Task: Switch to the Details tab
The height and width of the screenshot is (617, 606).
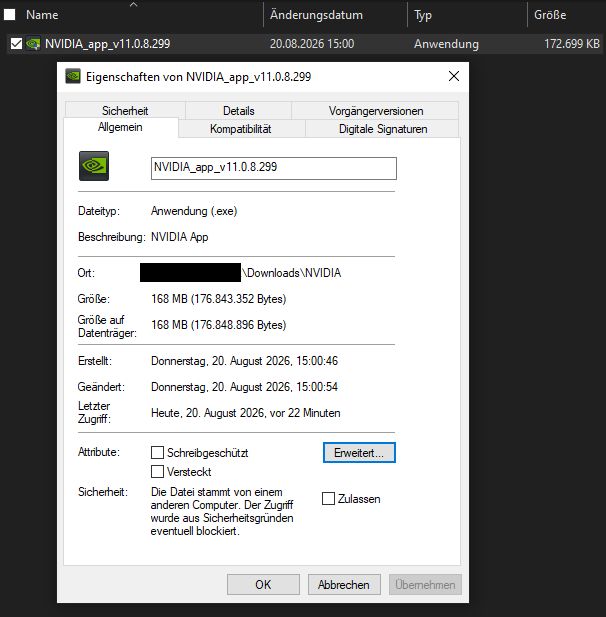Action: coord(238,111)
